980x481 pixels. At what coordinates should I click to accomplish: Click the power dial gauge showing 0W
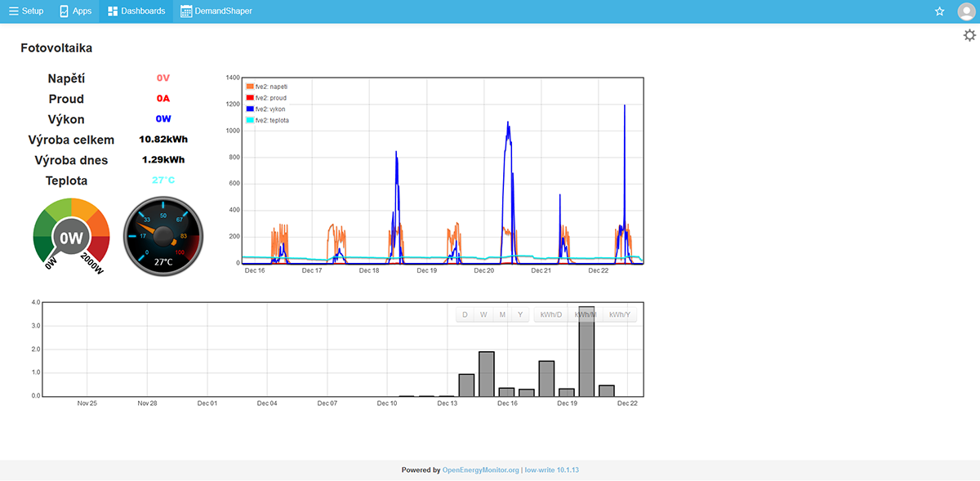(71, 237)
